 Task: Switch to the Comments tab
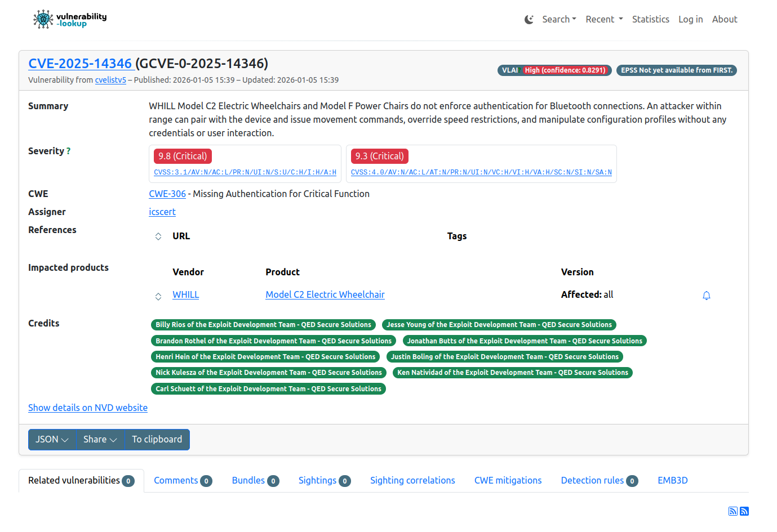pyautogui.click(x=182, y=481)
